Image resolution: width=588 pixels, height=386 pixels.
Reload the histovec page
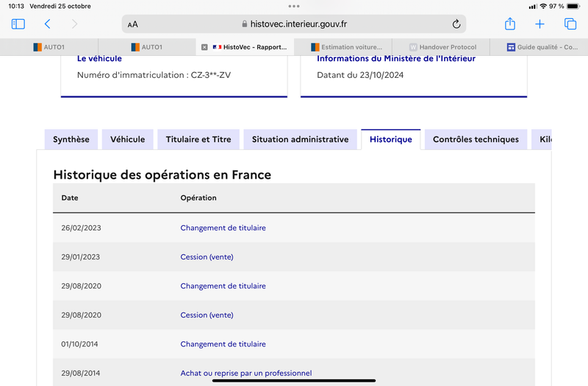tap(456, 24)
